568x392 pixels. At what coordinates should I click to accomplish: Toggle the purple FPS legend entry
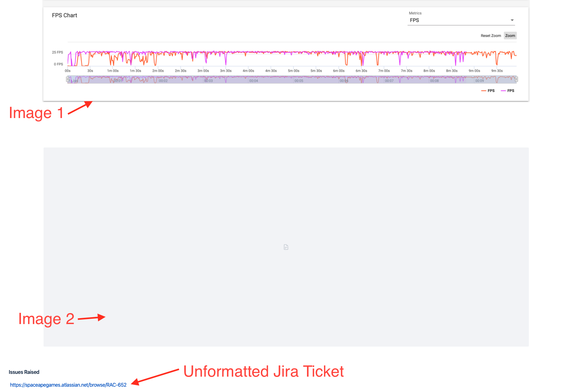[508, 91]
